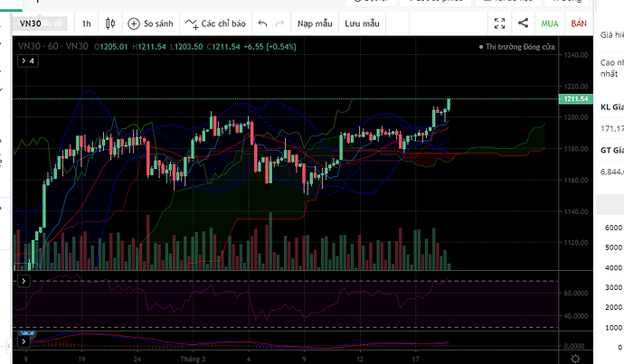Click the VN30 symbol search field
This screenshot has height=364, width=624.
tap(40, 23)
